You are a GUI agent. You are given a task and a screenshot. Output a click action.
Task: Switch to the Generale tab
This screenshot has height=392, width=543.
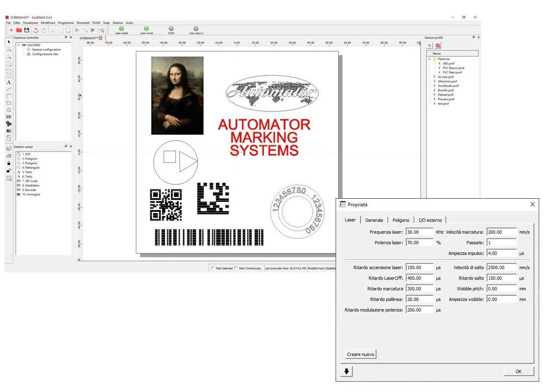(374, 220)
